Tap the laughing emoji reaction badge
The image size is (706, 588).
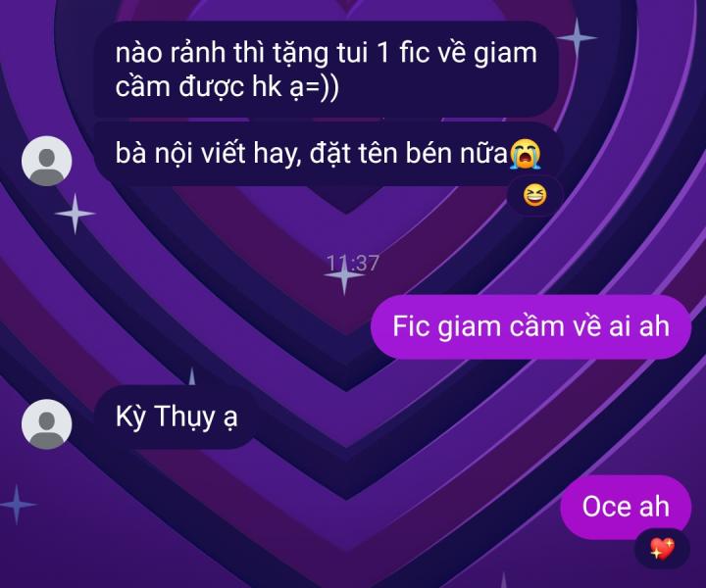click(x=534, y=196)
